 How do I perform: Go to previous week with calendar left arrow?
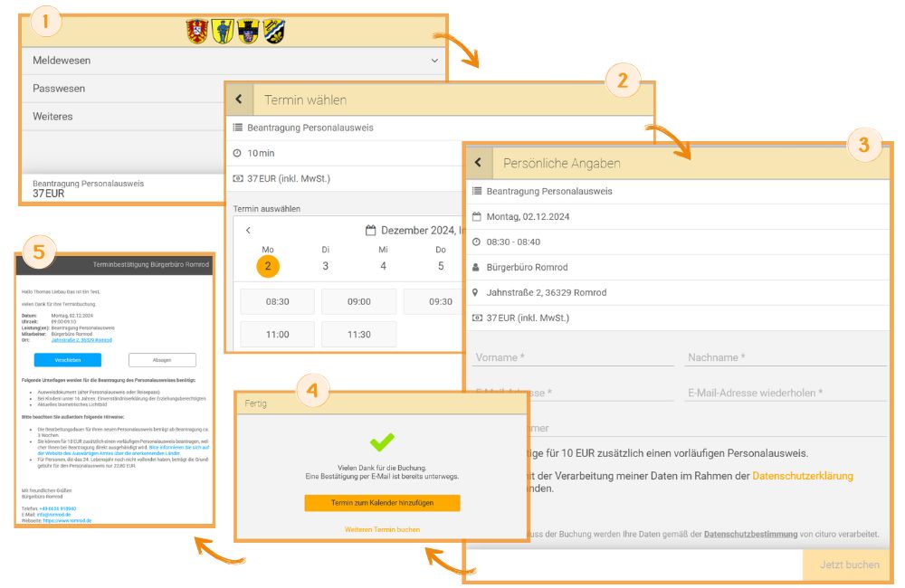point(248,231)
